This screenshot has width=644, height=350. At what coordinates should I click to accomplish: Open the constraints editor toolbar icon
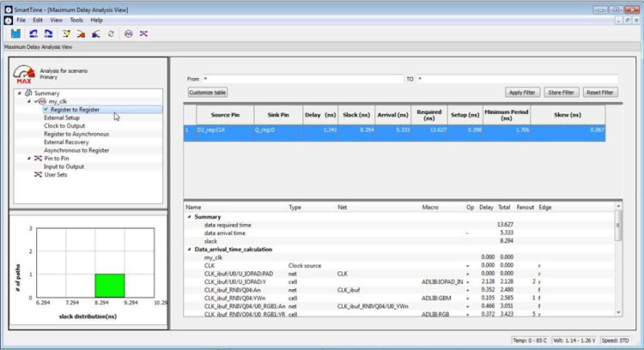(x=66, y=33)
